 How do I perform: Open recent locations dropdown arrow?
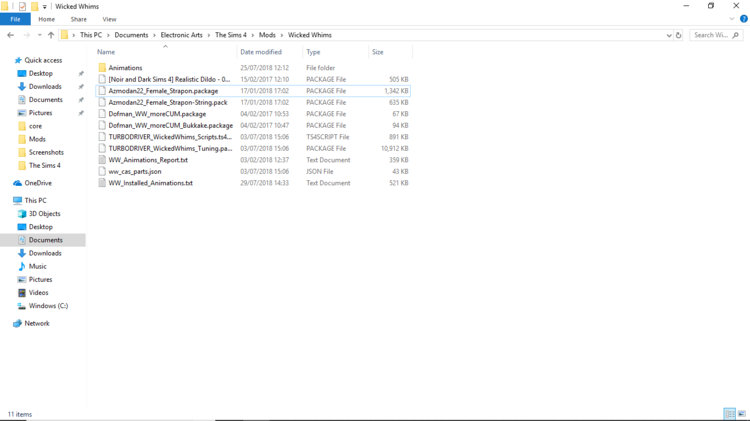[x=39, y=35]
